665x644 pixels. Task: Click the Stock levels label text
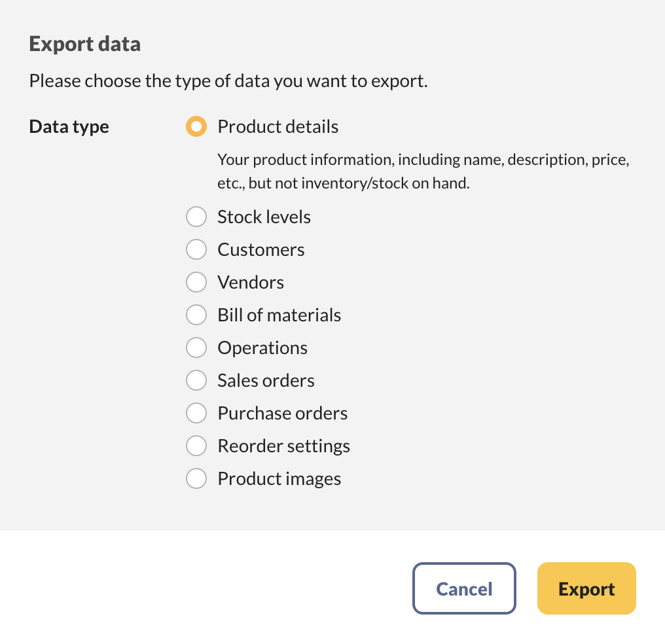click(x=264, y=217)
